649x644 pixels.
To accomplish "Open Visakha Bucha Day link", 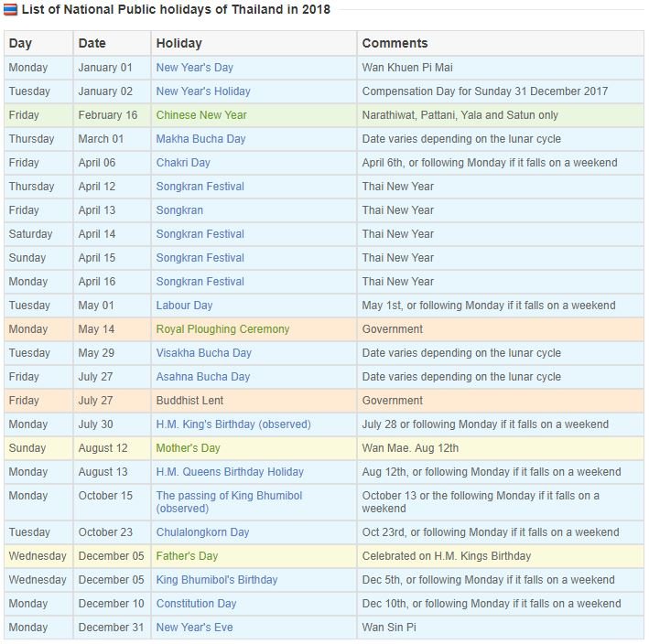I will (203, 353).
